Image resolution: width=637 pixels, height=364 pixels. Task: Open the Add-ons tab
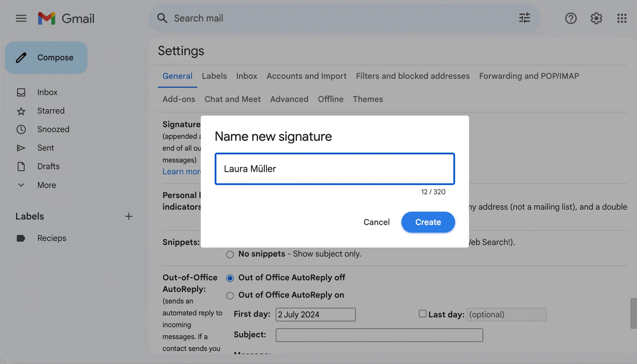tap(179, 99)
